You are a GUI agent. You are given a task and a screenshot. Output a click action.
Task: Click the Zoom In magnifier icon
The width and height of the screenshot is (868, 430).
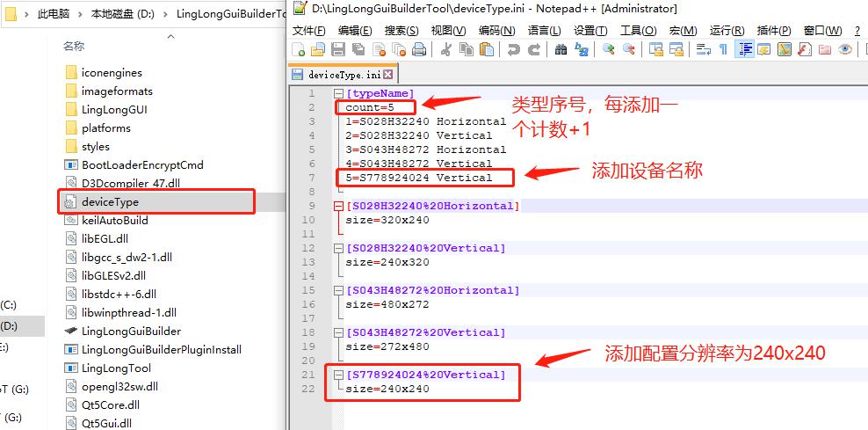[608, 50]
